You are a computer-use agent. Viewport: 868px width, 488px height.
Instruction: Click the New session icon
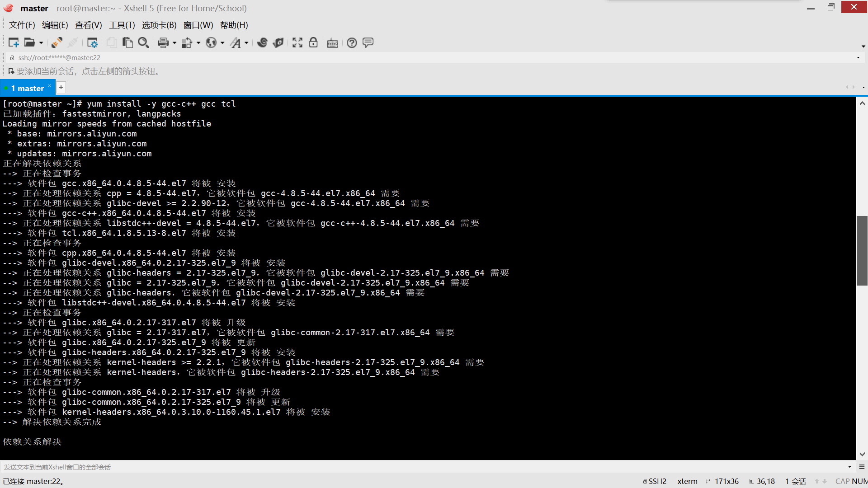click(x=14, y=42)
